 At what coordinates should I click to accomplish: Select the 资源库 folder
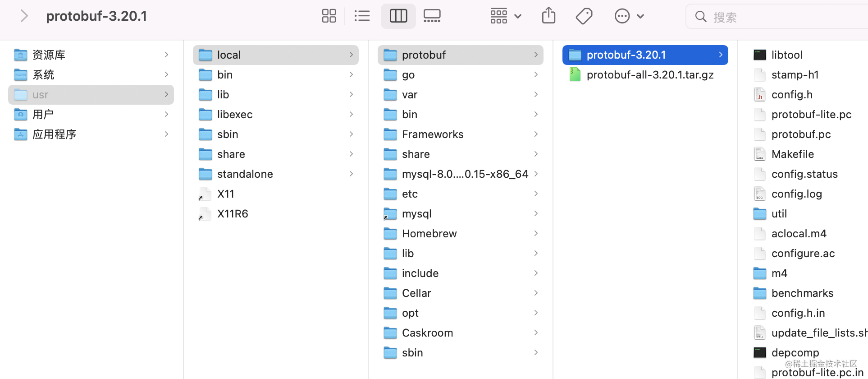91,55
